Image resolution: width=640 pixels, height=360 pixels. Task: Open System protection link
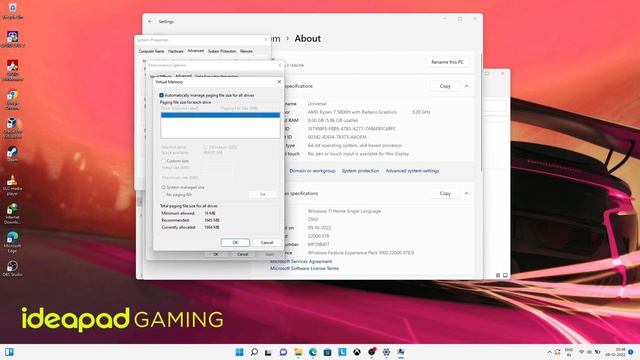tap(360, 171)
